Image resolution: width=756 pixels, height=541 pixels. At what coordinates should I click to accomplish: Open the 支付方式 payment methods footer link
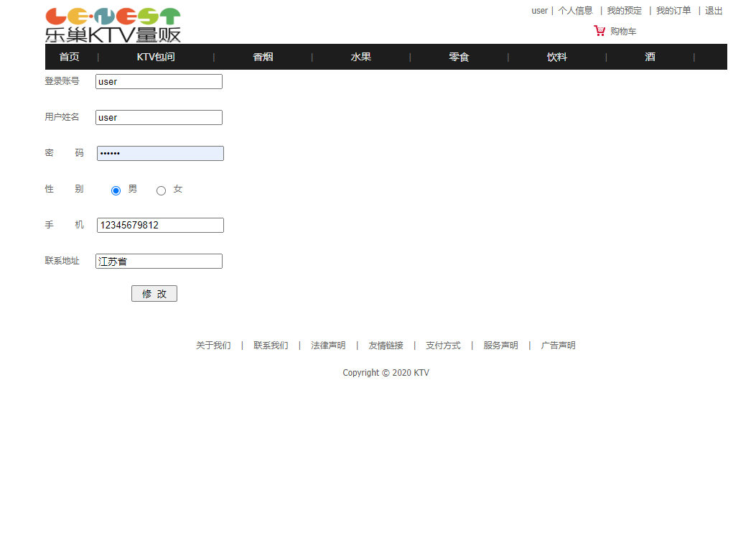443,345
